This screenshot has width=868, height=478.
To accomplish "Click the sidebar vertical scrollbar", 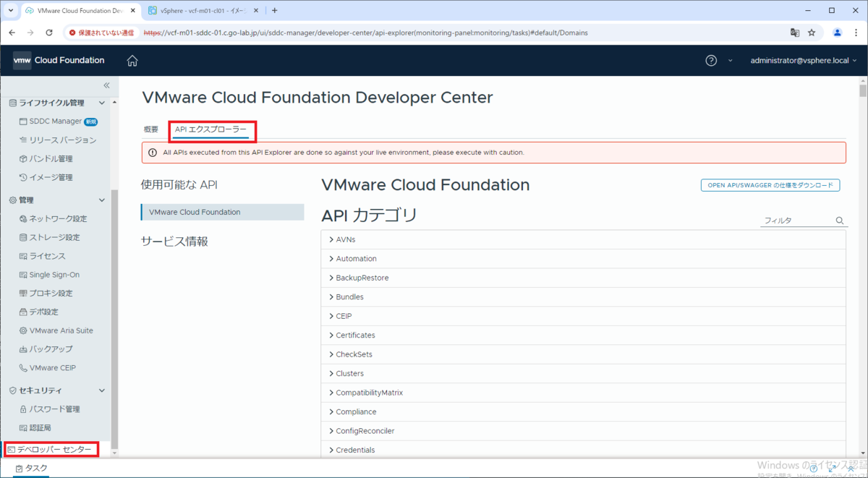I will pos(114,318).
